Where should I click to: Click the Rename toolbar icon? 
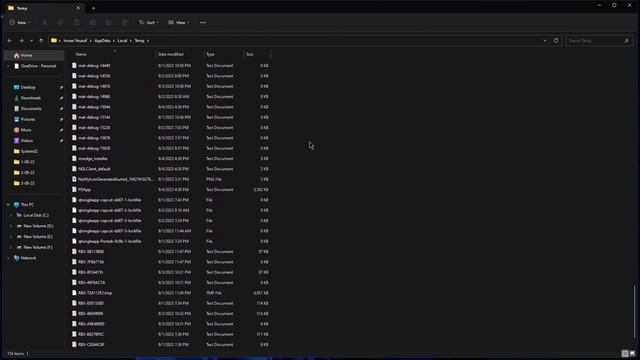[93, 22]
